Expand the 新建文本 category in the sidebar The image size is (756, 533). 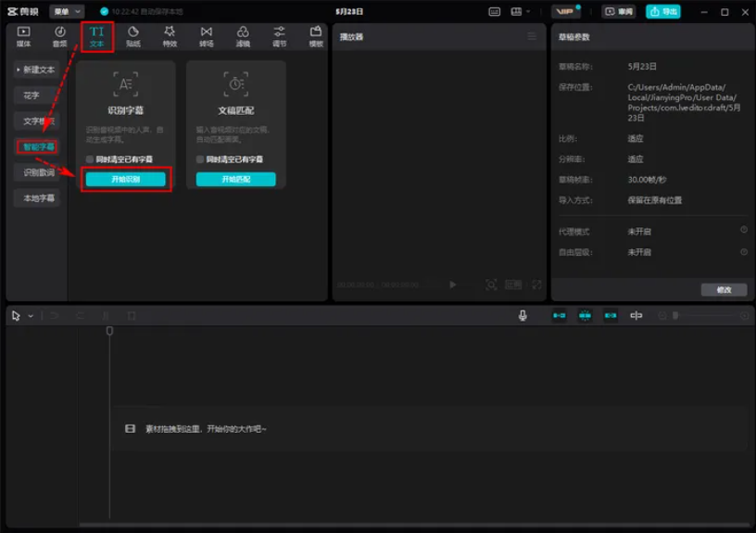(37, 70)
